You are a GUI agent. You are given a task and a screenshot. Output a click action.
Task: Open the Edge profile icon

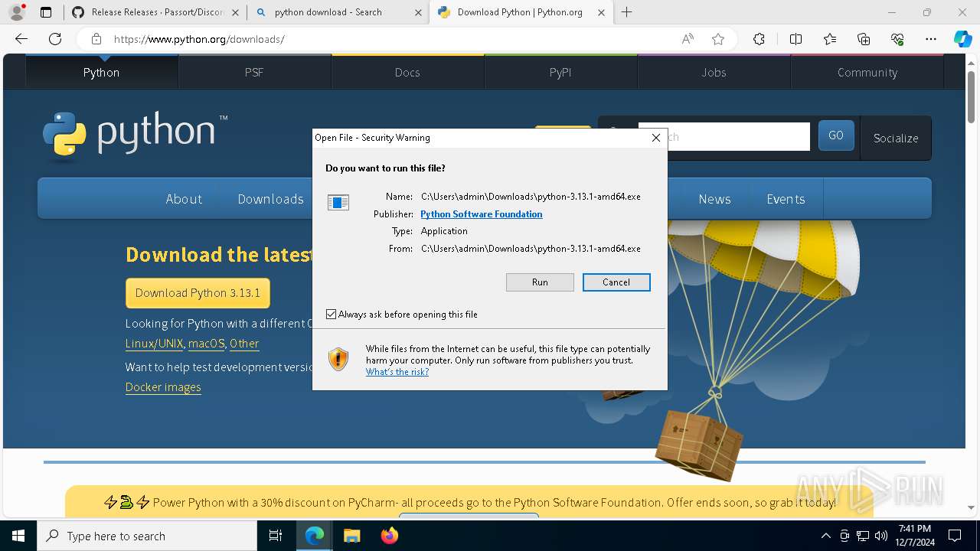[17, 12]
